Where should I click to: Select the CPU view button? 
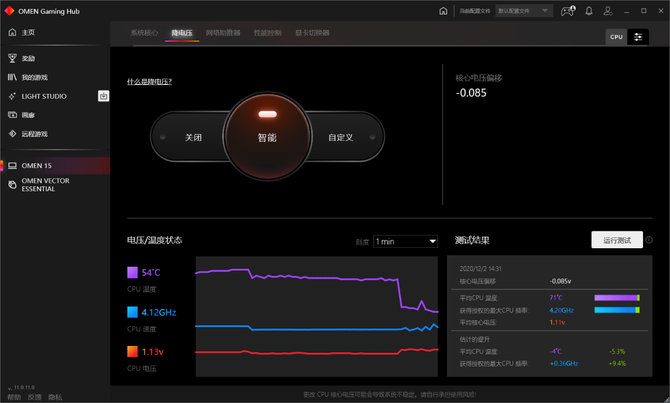point(616,37)
